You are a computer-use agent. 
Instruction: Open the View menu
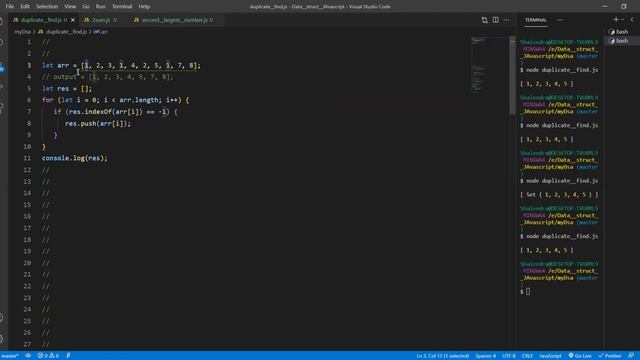(70, 7)
